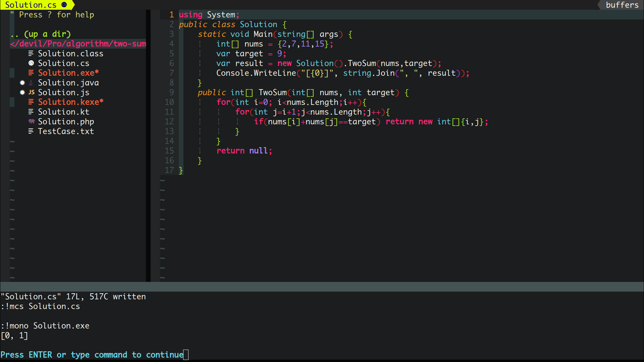The height and width of the screenshot is (362, 644).
Task: Click the orange file icon of Solution.exe
Action: 31,73
